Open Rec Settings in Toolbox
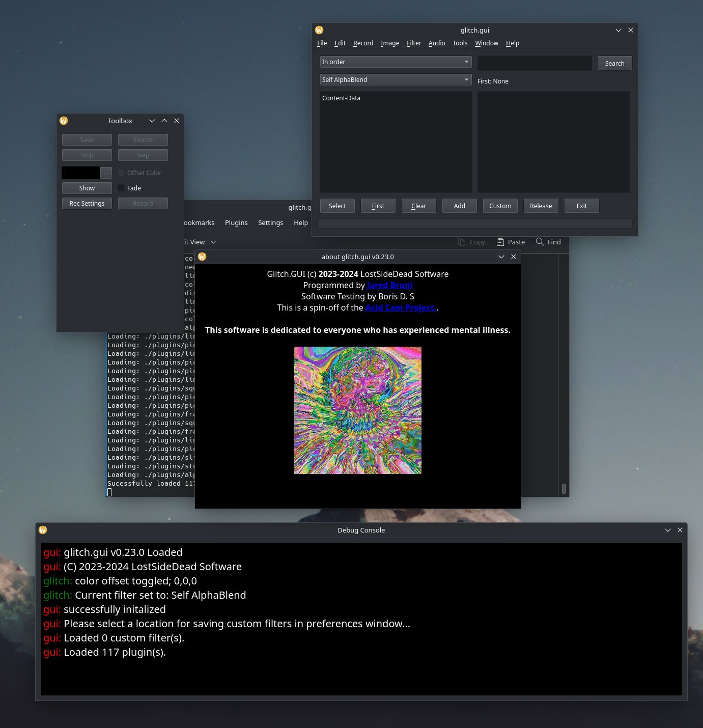This screenshot has height=728, width=703. (x=87, y=203)
